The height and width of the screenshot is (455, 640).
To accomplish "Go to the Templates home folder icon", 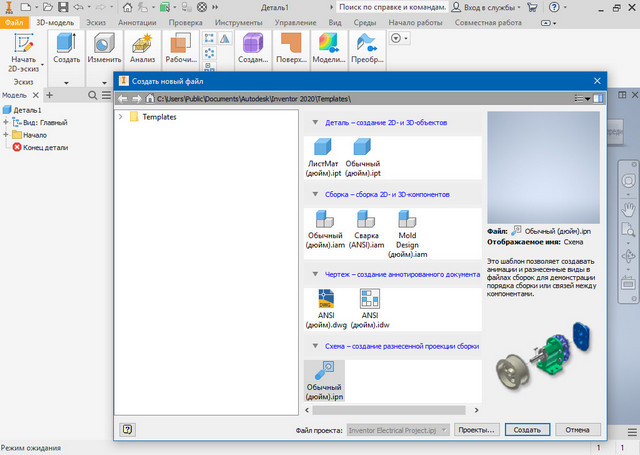I will 151,99.
